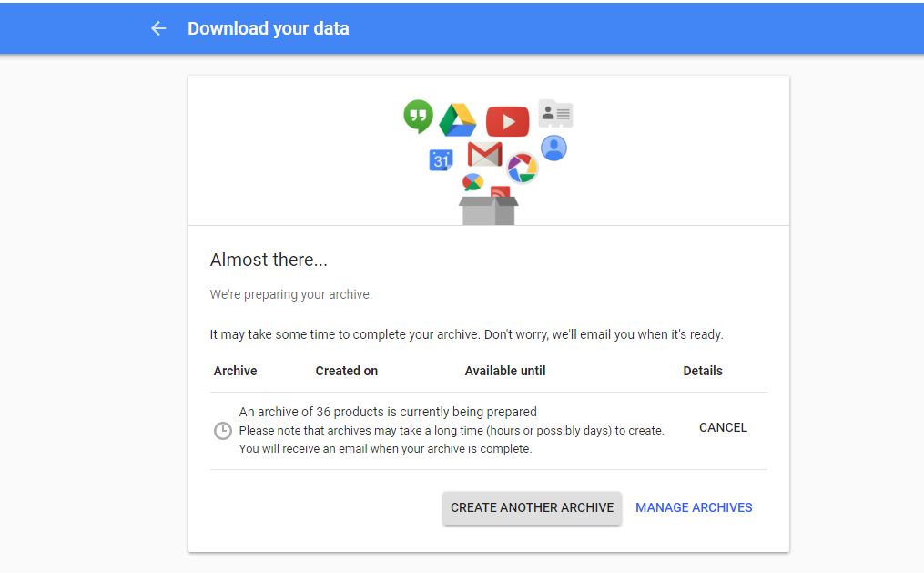
Task: Open the Manage Archives link
Action: click(x=694, y=507)
